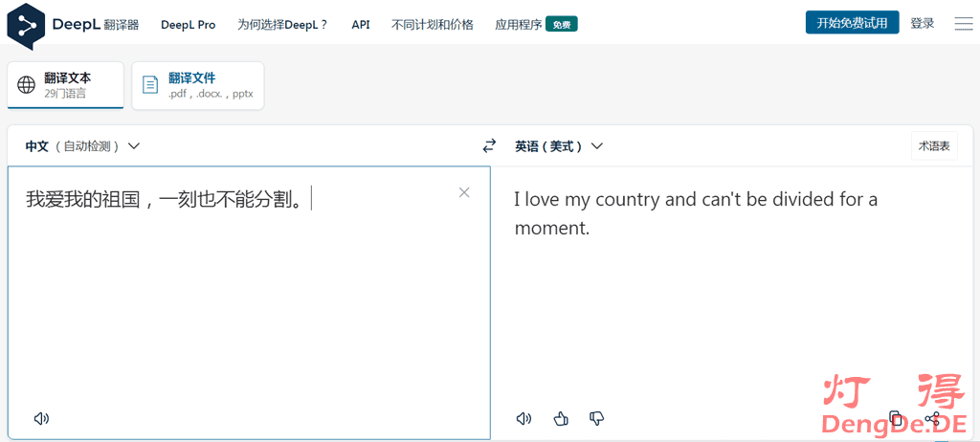This screenshot has height=442, width=980.
Task: Click the DeepL logo icon
Action: point(26,25)
